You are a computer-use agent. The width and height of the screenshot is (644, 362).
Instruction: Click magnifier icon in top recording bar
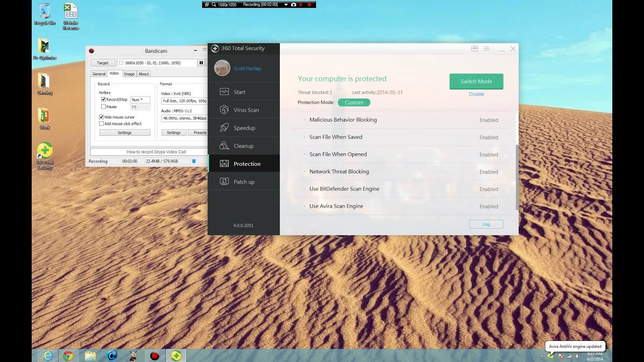[213, 5]
